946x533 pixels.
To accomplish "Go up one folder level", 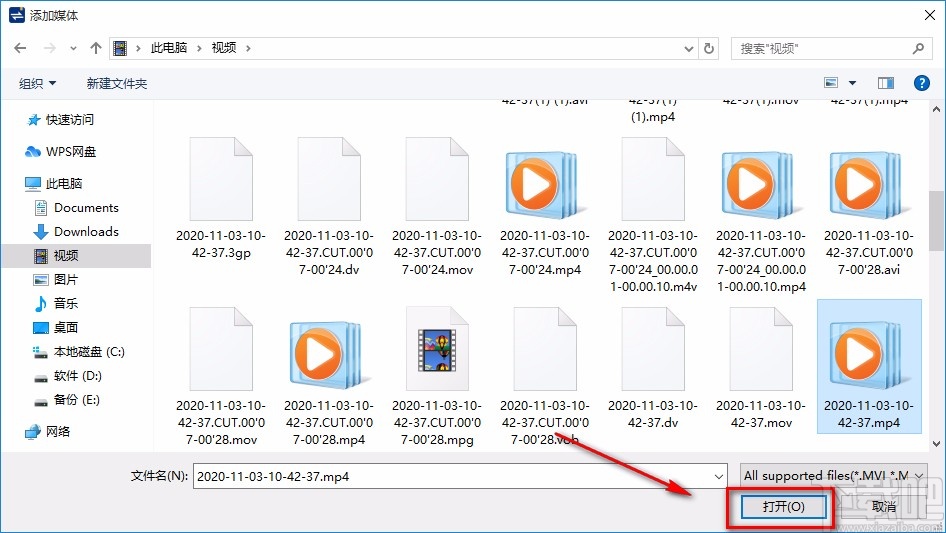I will 95,48.
